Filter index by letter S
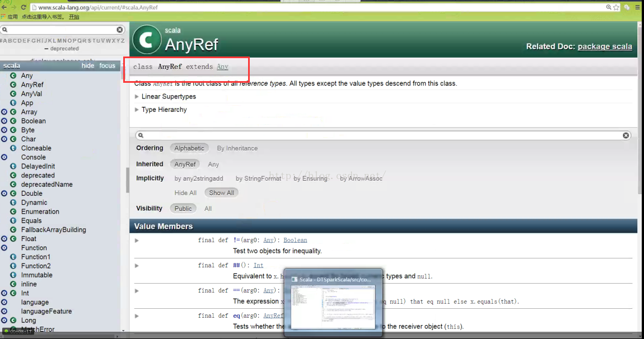The height and width of the screenshot is (339, 644). (89, 41)
